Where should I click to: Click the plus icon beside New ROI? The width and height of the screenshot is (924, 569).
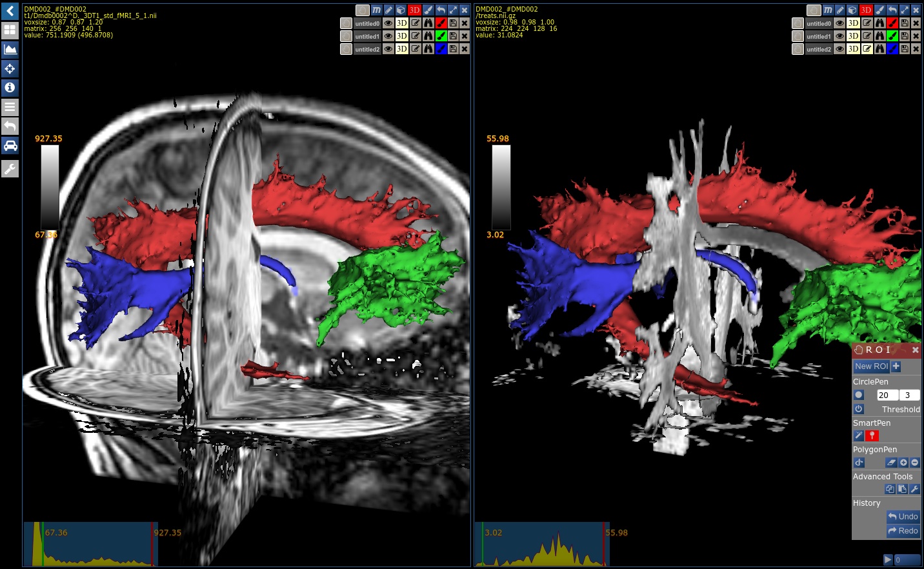896,366
